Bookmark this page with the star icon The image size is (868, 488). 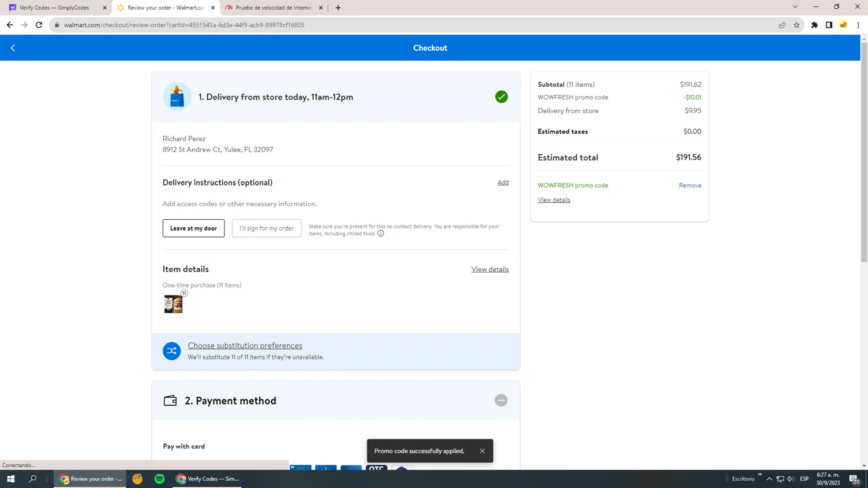797,25
